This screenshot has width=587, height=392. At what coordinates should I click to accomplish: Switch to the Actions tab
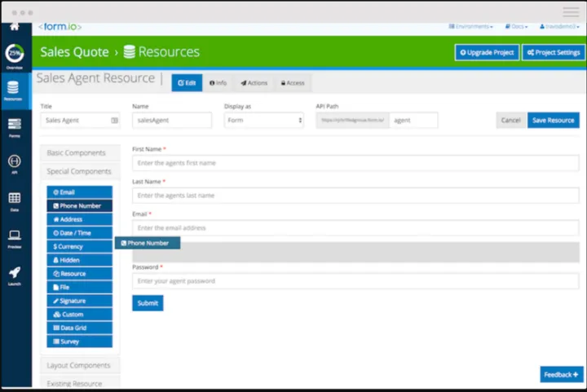tap(254, 83)
